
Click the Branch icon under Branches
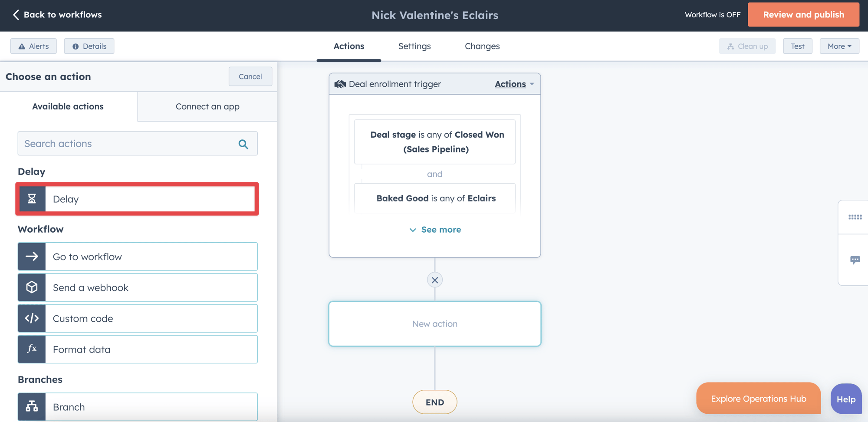[31, 407]
